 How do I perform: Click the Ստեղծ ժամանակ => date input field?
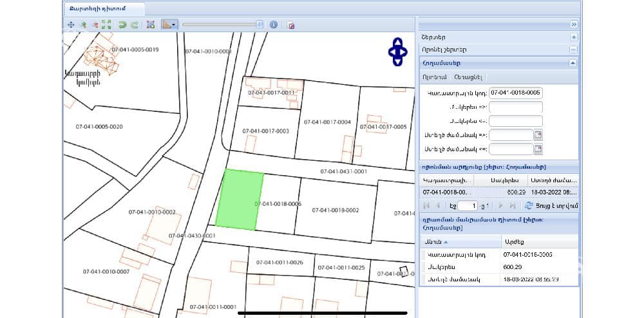pyautogui.click(x=511, y=135)
